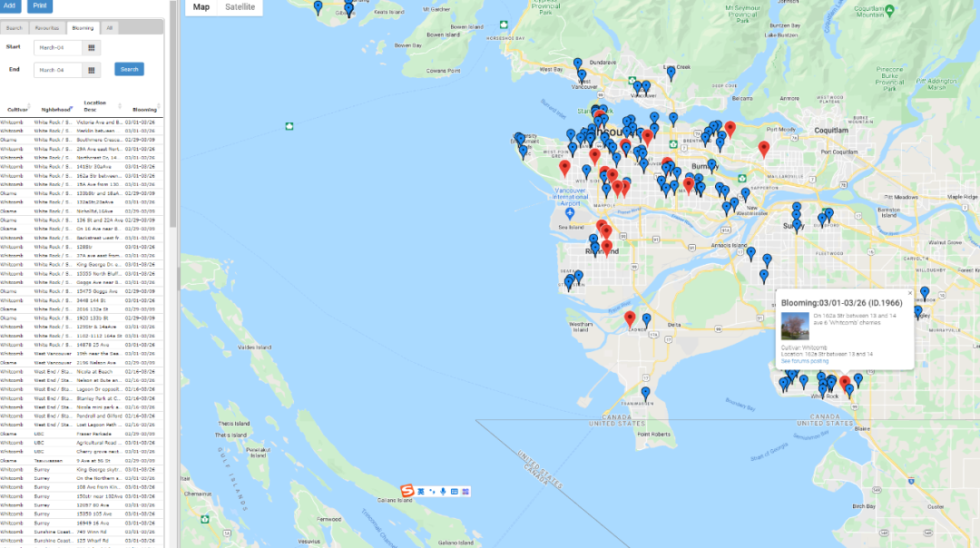Image resolution: width=980 pixels, height=548 pixels.
Task: Click the red marker near Ladner
Action: [x=630, y=318]
